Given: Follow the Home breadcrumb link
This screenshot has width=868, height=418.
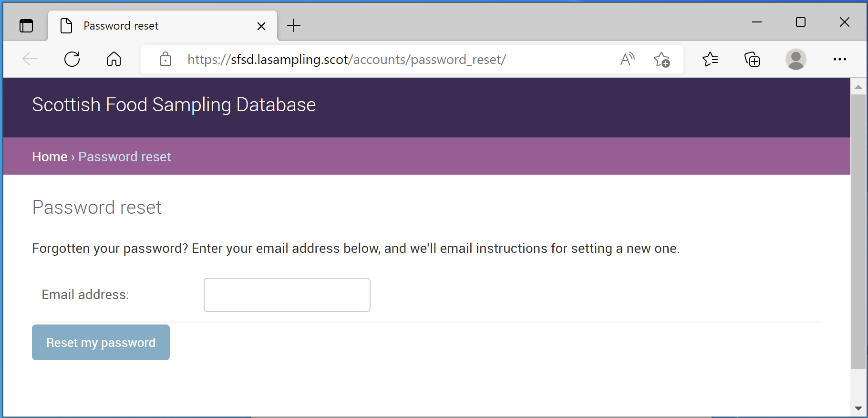Looking at the screenshot, I should (x=50, y=157).
